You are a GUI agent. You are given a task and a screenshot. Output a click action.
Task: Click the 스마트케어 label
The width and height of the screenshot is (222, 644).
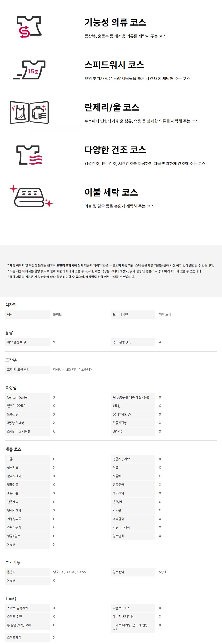tap(27, 637)
